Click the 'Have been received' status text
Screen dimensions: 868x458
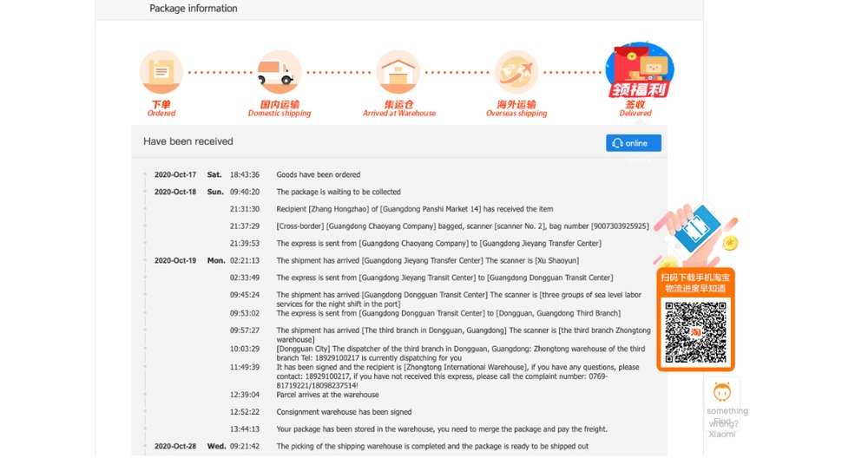[x=188, y=141]
